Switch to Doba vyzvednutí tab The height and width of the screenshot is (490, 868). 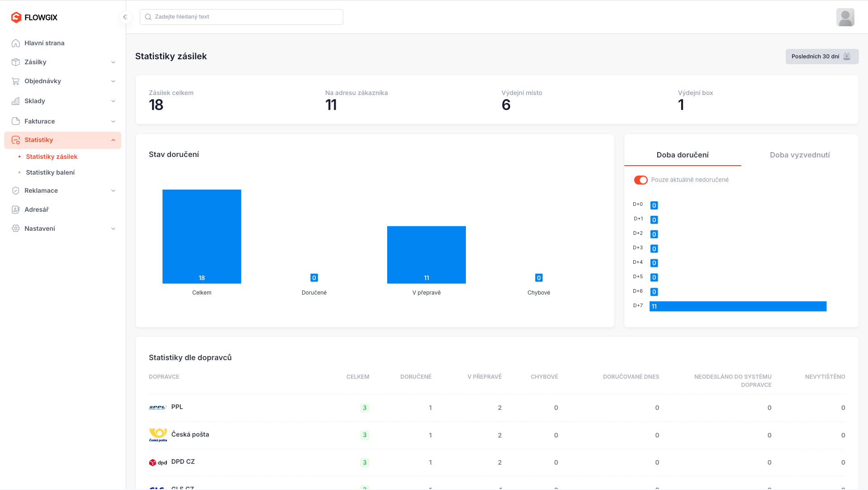click(799, 155)
